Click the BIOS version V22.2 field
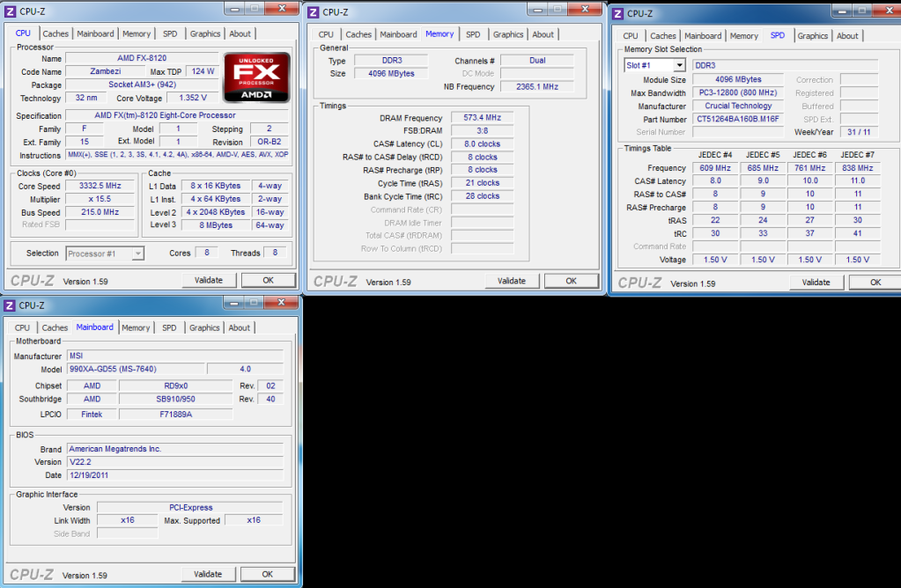901x588 pixels. (x=175, y=462)
